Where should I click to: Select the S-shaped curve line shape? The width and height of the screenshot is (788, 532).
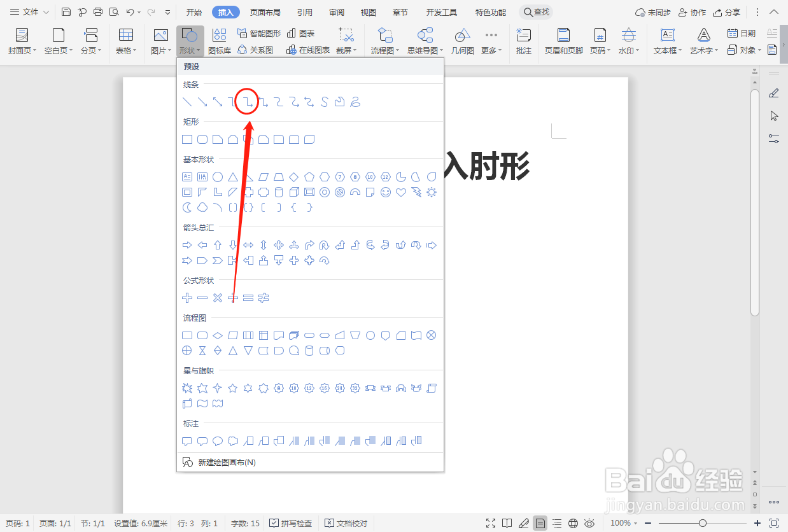click(x=325, y=102)
